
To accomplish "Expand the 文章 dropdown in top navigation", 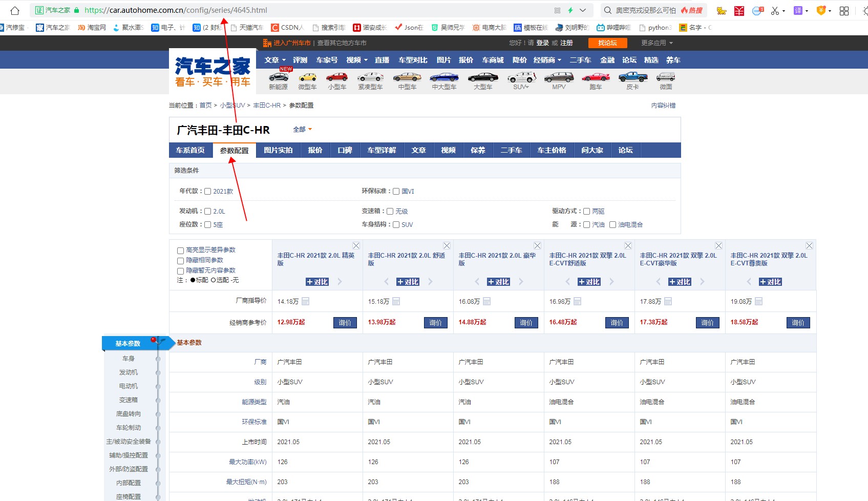I will tap(274, 59).
